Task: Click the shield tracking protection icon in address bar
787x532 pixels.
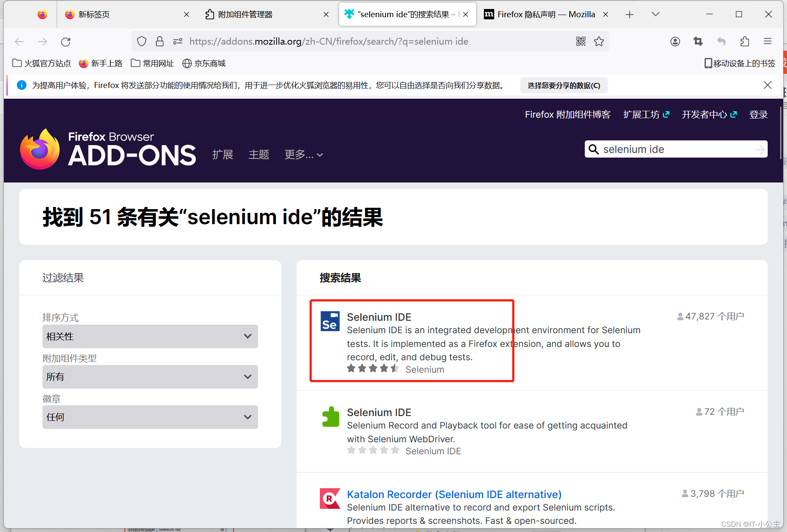Action: 141,41
